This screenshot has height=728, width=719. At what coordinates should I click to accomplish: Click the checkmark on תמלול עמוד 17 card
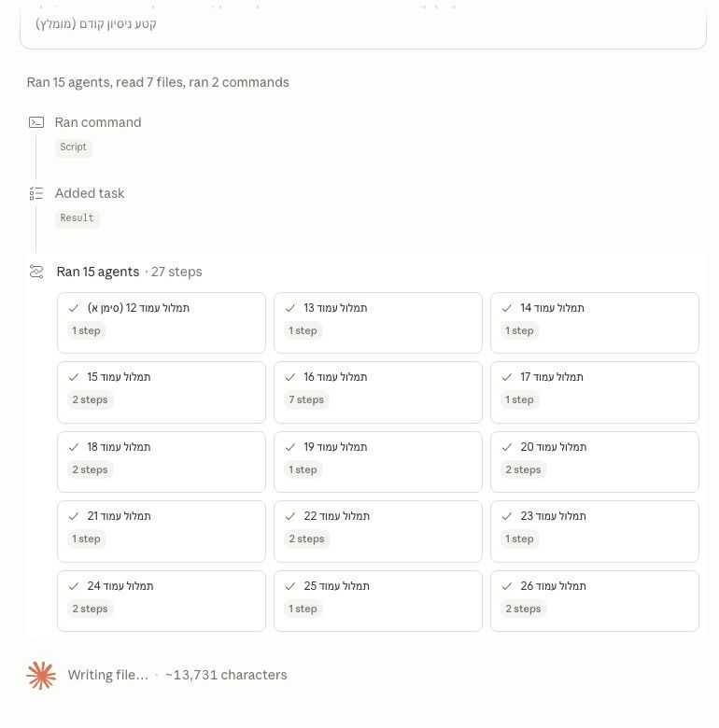point(507,377)
